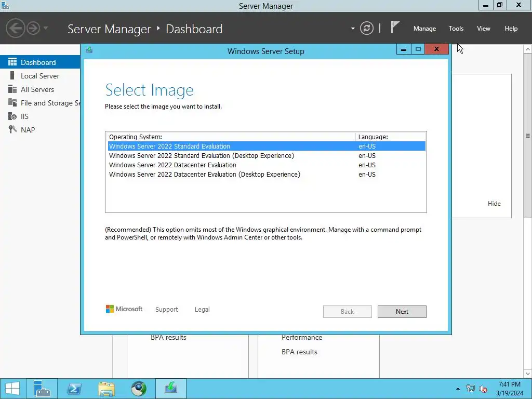This screenshot has width=532, height=399.
Task: Click the scrollbar up arrow in Dashboard
Action: pyautogui.click(x=528, y=49)
